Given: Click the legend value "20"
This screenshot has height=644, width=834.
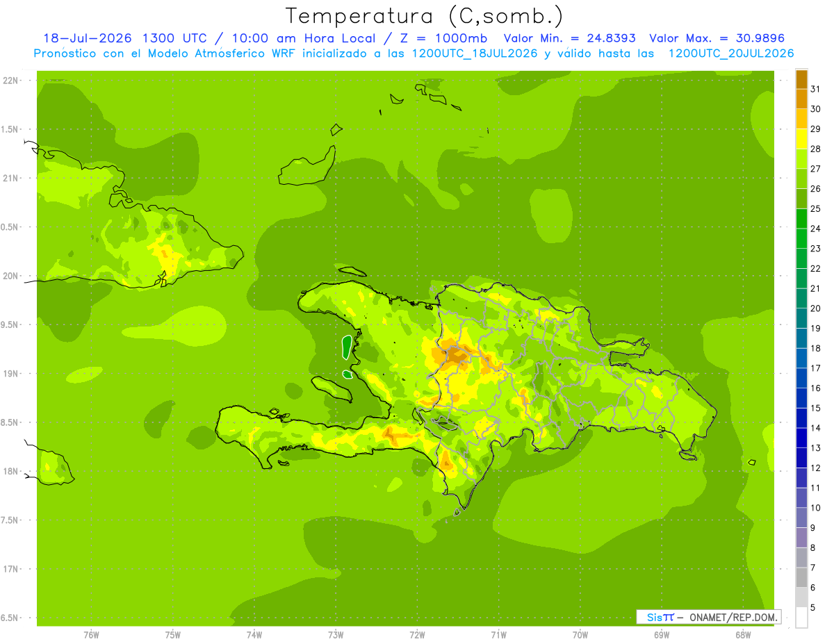Looking at the screenshot, I should (x=816, y=308).
